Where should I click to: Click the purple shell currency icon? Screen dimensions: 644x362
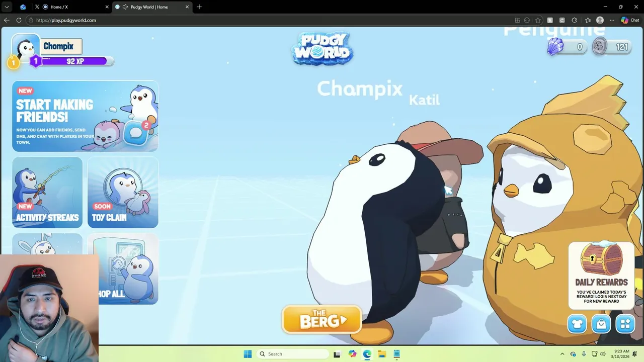pos(555,47)
